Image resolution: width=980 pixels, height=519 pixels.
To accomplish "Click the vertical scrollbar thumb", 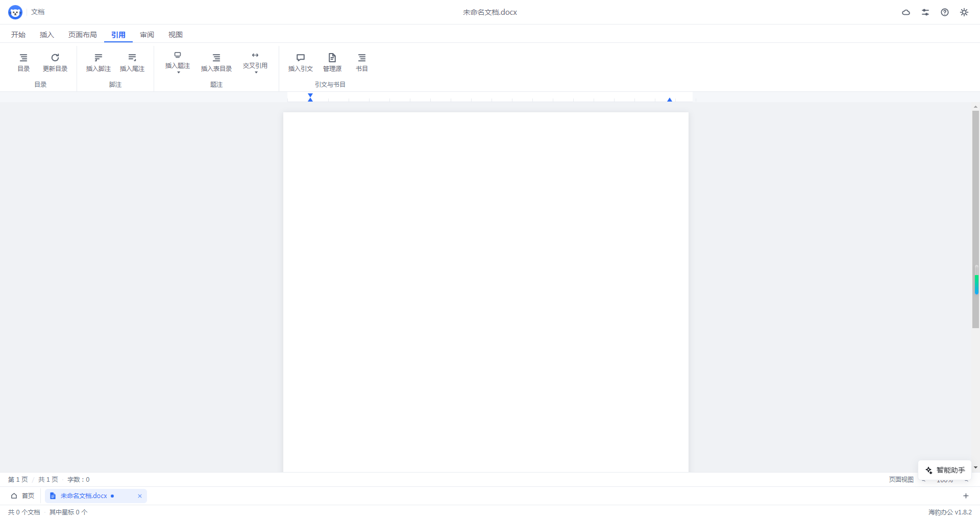I will click(975, 219).
